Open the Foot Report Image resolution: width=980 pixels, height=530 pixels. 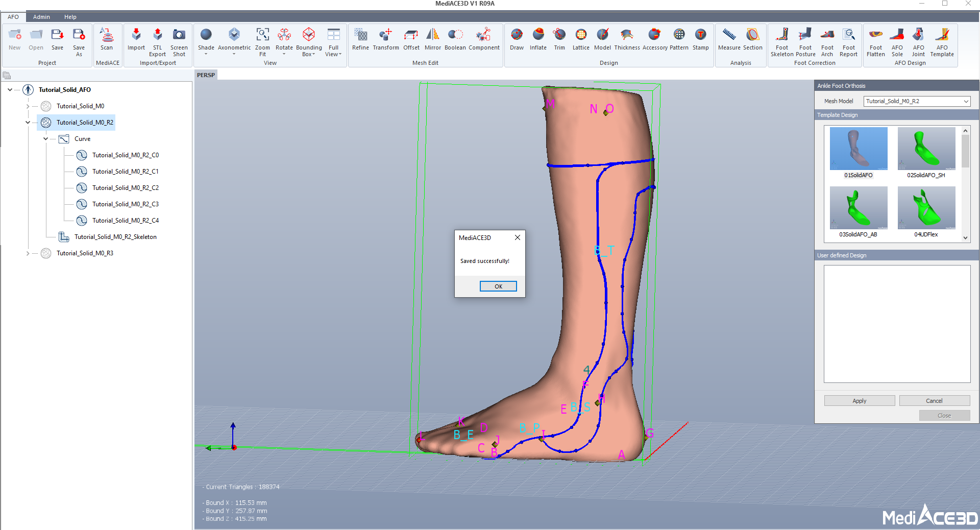pos(849,42)
